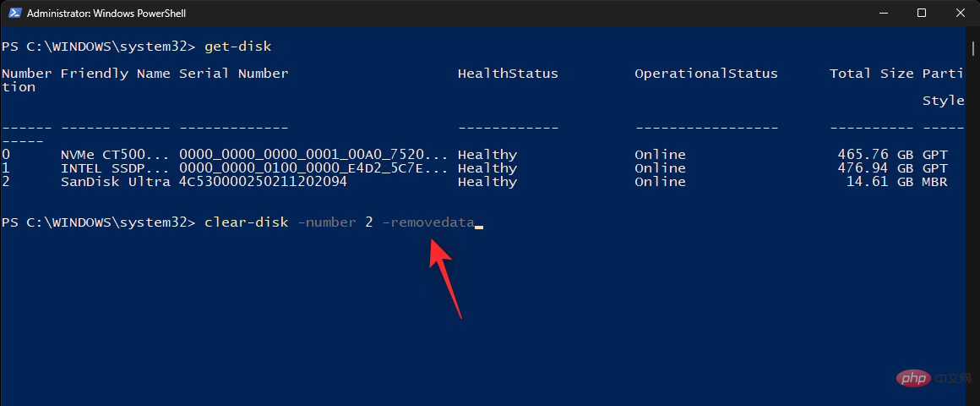Click 'Healthy' status of SanDisk Ultra row

tap(487, 183)
